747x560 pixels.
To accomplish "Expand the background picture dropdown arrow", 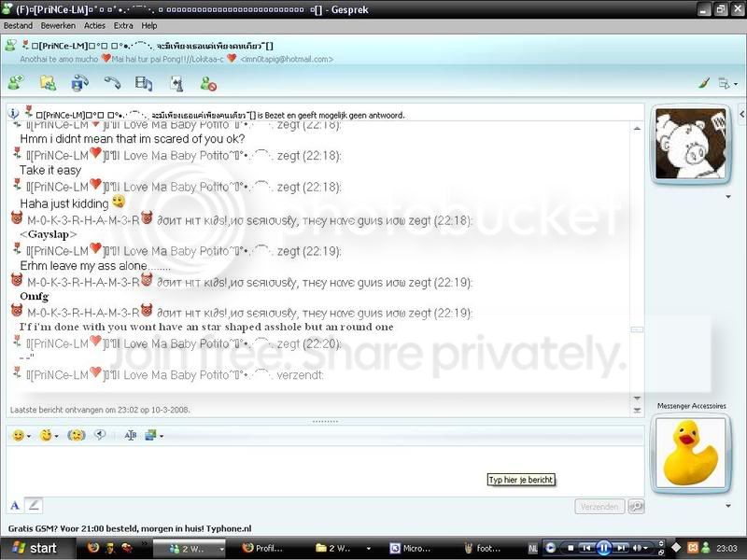I will pyautogui.click(x=162, y=436).
